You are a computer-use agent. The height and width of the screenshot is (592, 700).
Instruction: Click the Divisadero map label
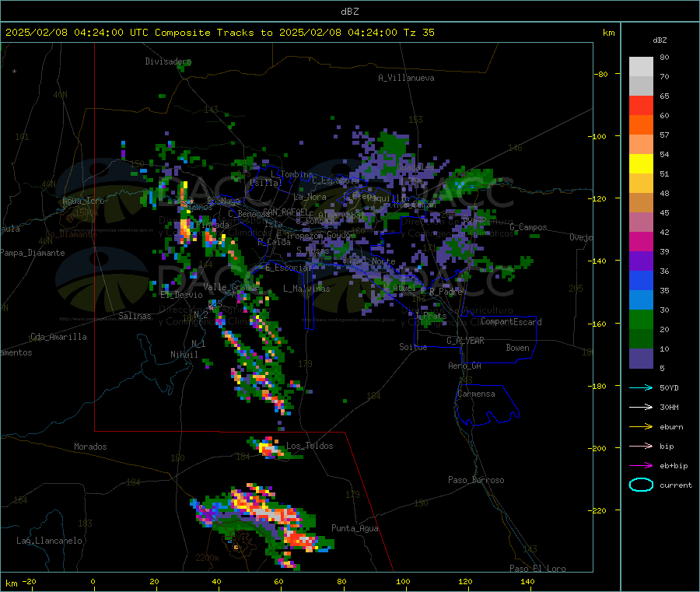click(x=168, y=61)
